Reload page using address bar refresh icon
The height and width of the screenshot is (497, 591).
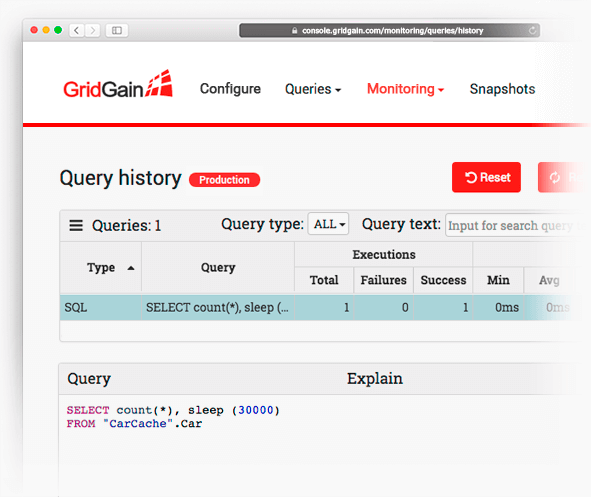tap(532, 31)
